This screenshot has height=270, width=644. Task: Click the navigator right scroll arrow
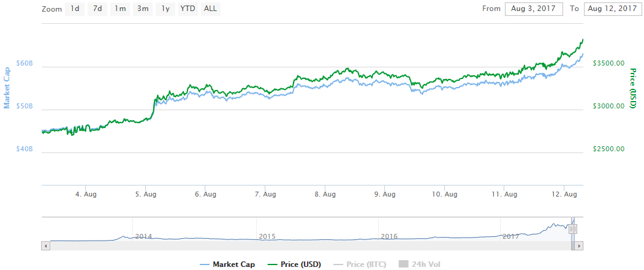tap(579, 246)
